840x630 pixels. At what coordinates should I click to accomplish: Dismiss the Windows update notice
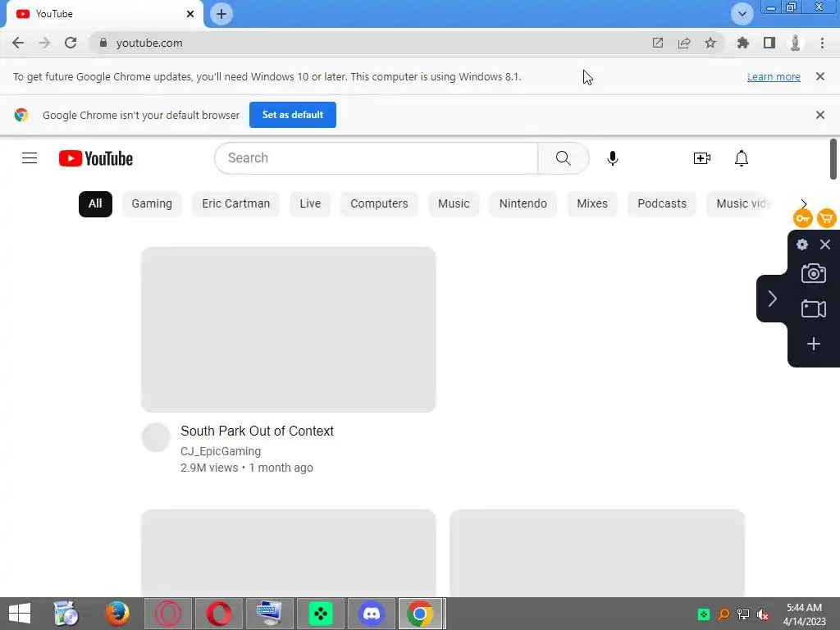tap(819, 76)
